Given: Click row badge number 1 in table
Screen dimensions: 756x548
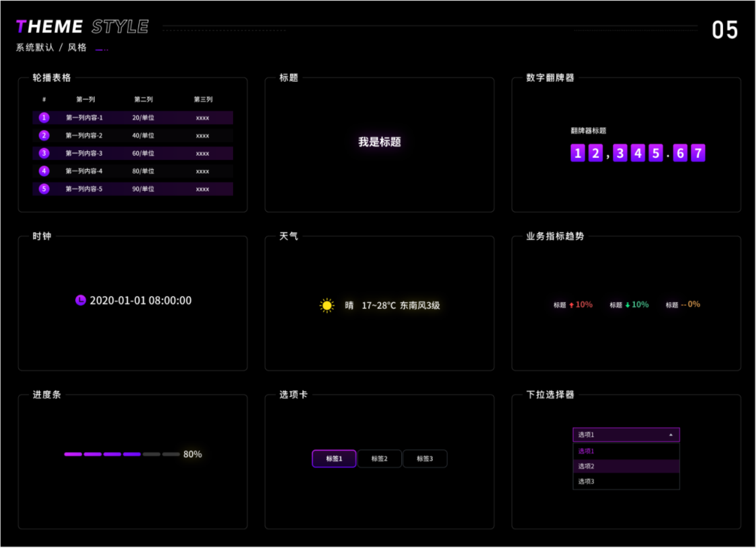Looking at the screenshot, I should coord(44,118).
